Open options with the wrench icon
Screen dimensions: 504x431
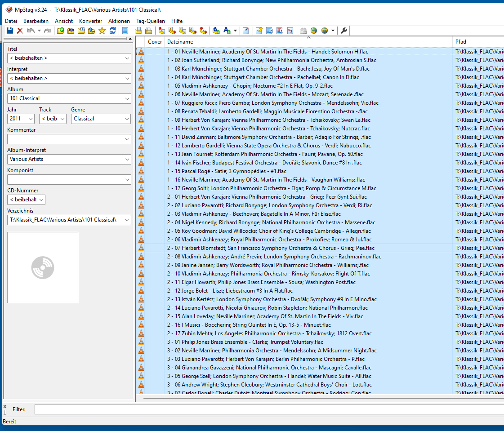(344, 31)
